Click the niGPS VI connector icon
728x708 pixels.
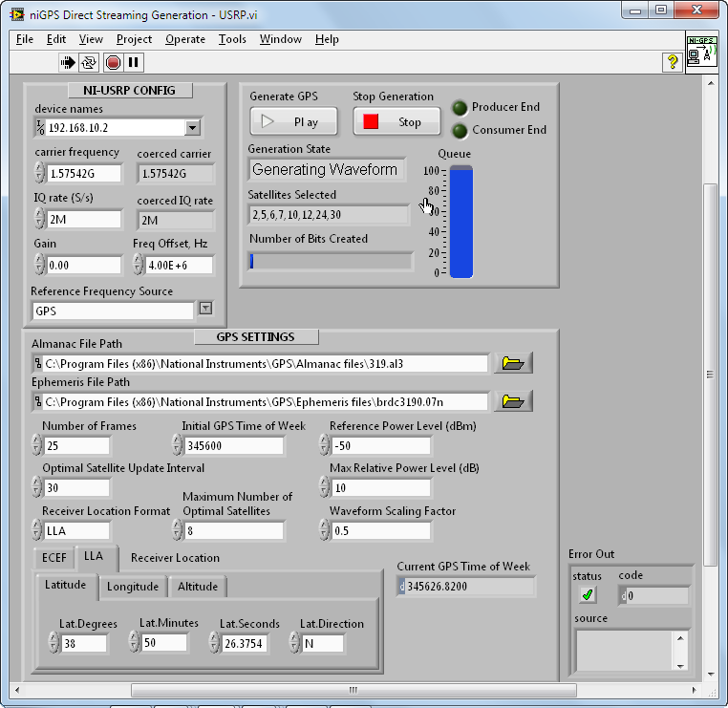700,52
